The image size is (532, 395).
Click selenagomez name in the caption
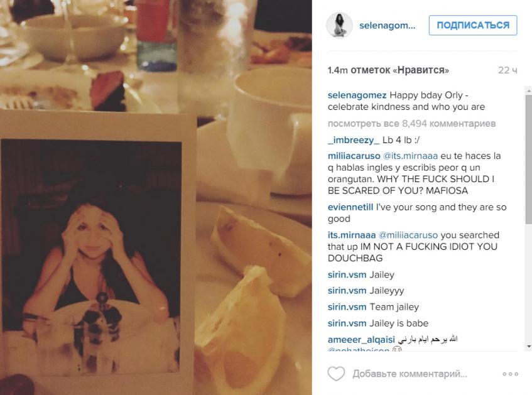tap(357, 95)
